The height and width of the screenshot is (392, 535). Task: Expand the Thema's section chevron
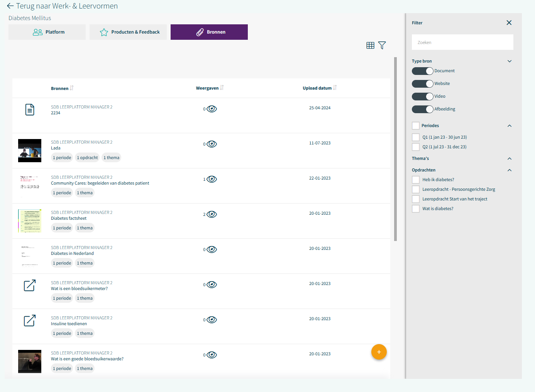509,158
